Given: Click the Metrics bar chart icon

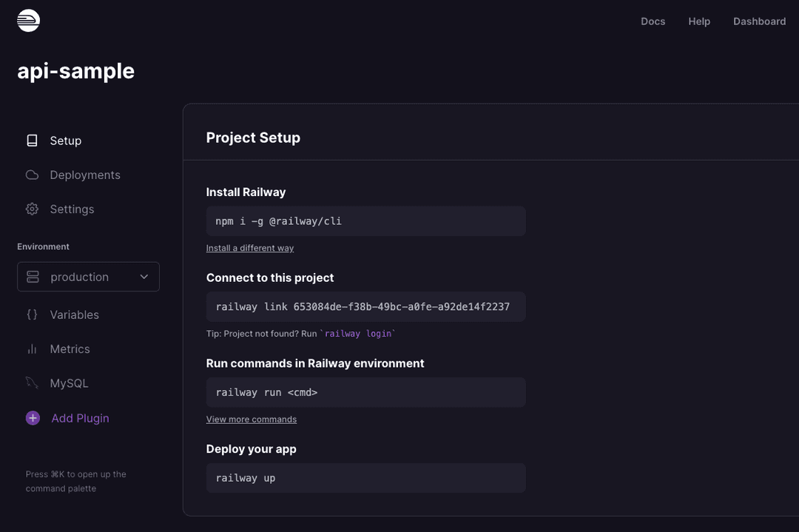Looking at the screenshot, I should 32,349.
